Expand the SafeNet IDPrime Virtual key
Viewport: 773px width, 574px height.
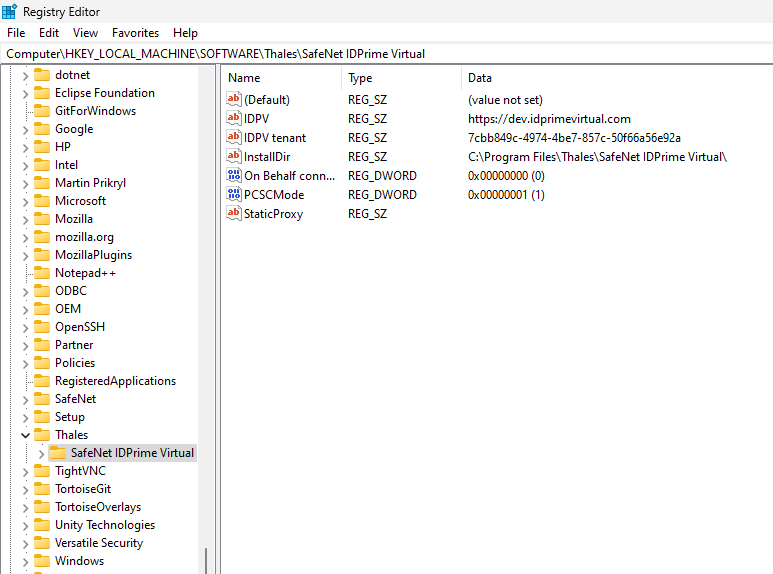[x=41, y=454]
